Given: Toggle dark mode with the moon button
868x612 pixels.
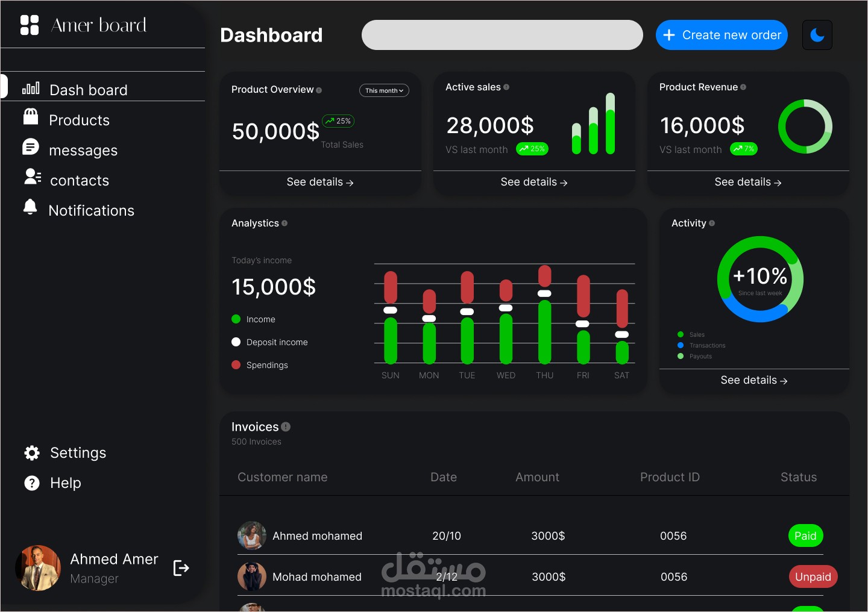Looking at the screenshot, I should [x=817, y=35].
